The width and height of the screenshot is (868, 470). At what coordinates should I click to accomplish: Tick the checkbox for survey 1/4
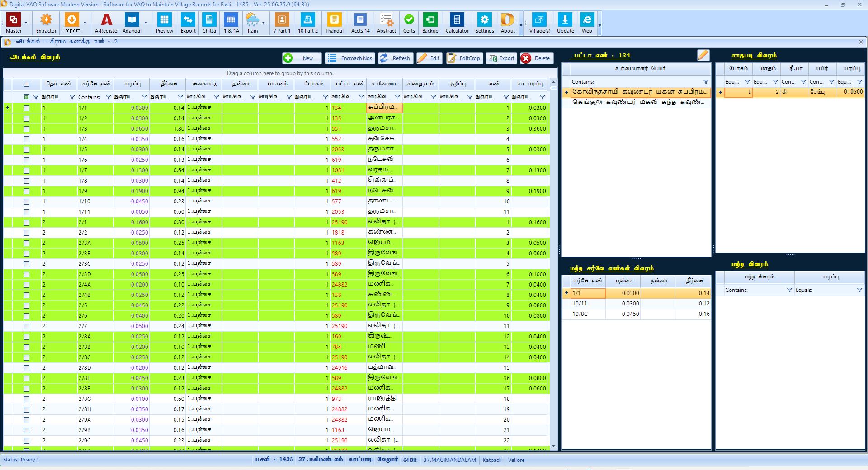[26, 139]
